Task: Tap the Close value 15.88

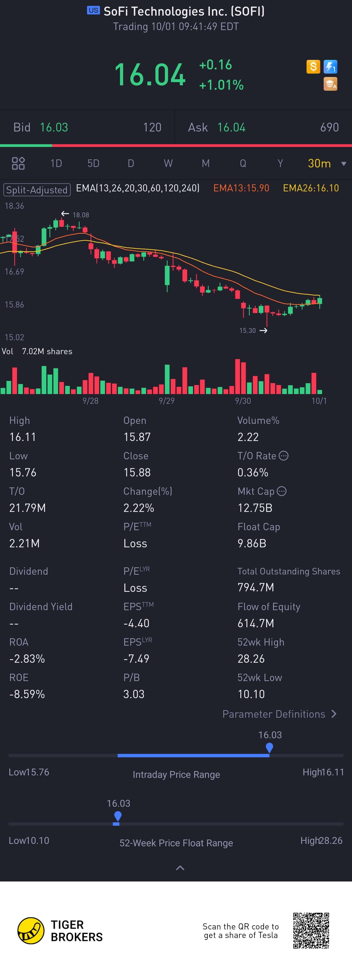Action: point(137,472)
